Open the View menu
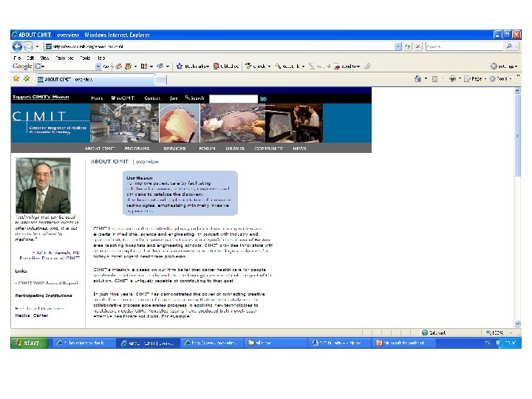 [44, 58]
